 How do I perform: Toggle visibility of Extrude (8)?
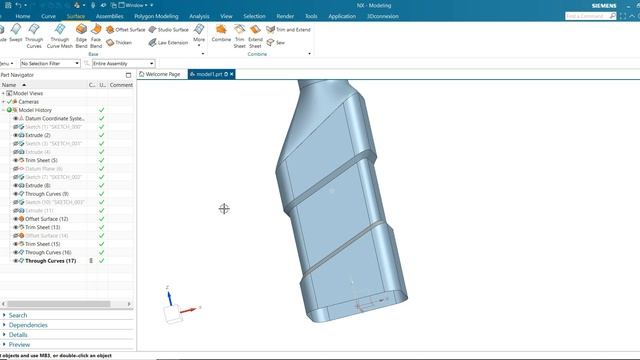[16, 185]
